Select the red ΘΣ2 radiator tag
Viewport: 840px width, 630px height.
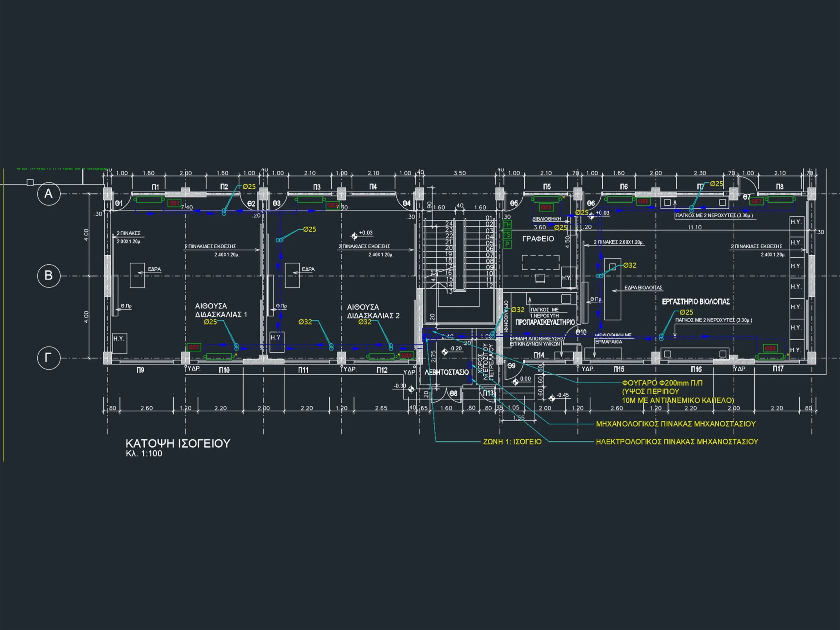point(194,347)
